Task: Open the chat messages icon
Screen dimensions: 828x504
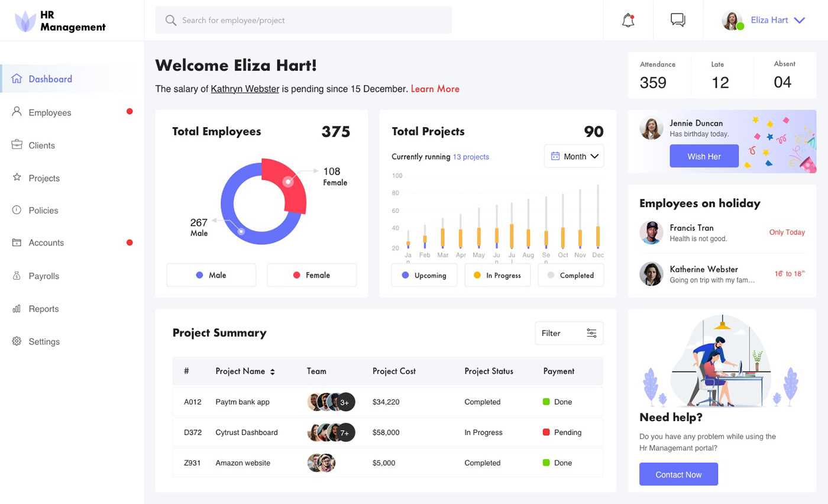Action: (x=678, y=20)
